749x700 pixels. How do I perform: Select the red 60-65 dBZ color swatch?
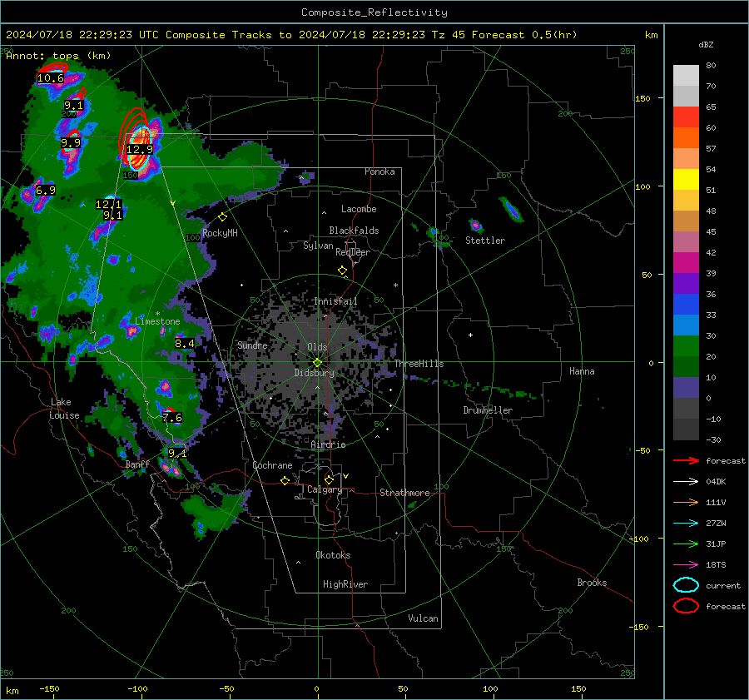click(686, 117)
